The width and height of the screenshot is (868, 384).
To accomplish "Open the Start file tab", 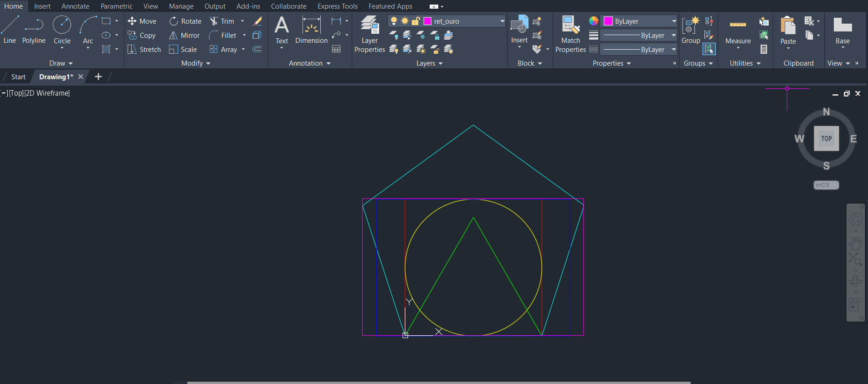I will coord(18,77).
